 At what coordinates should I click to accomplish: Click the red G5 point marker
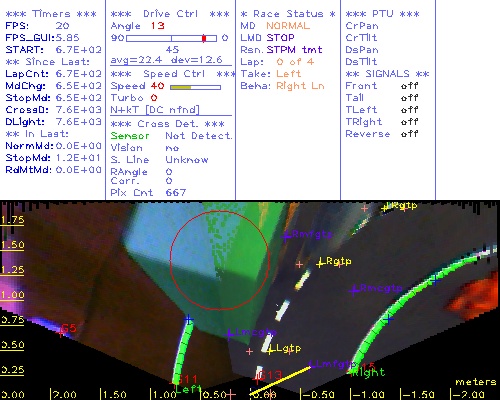[x=61, y=333]
